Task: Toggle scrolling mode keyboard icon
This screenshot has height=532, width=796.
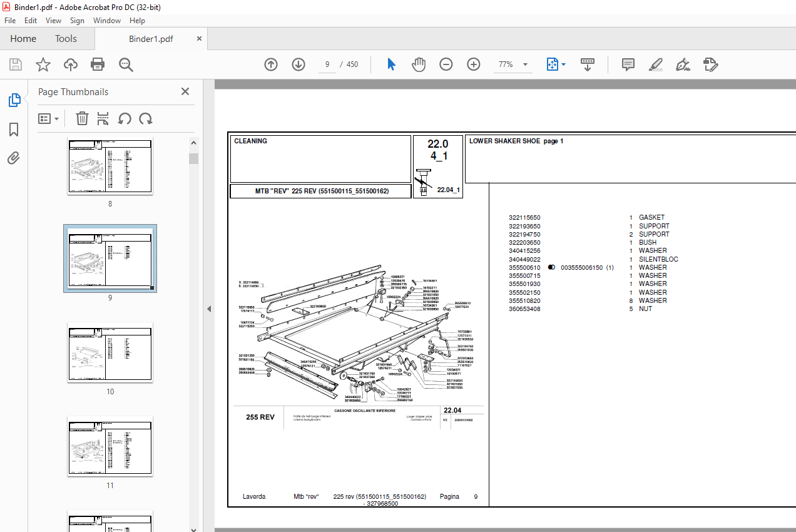Action: point(588,64)
